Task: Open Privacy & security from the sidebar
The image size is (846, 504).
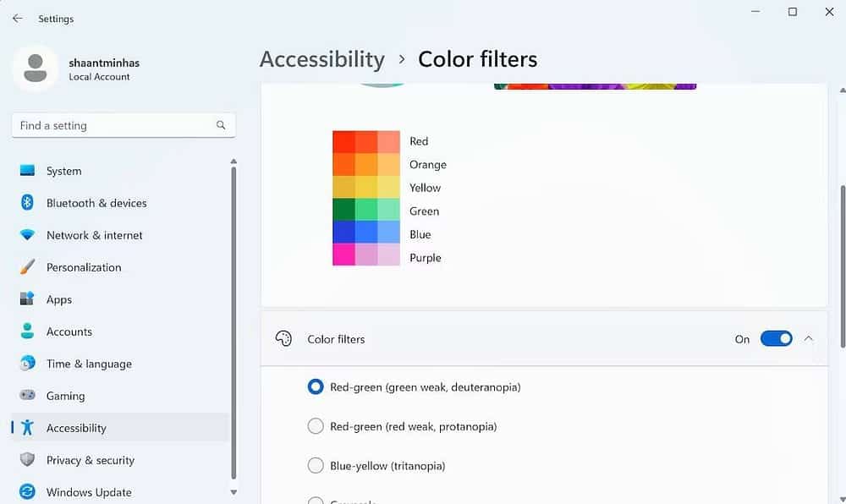Action: [x=26, y=460]
